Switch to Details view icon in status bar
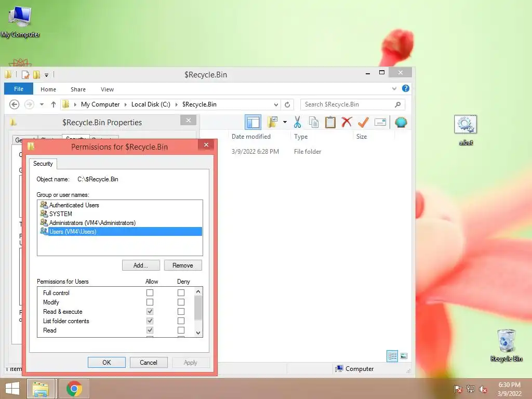The height and width of the screenshot is (399, 532). 393,356
